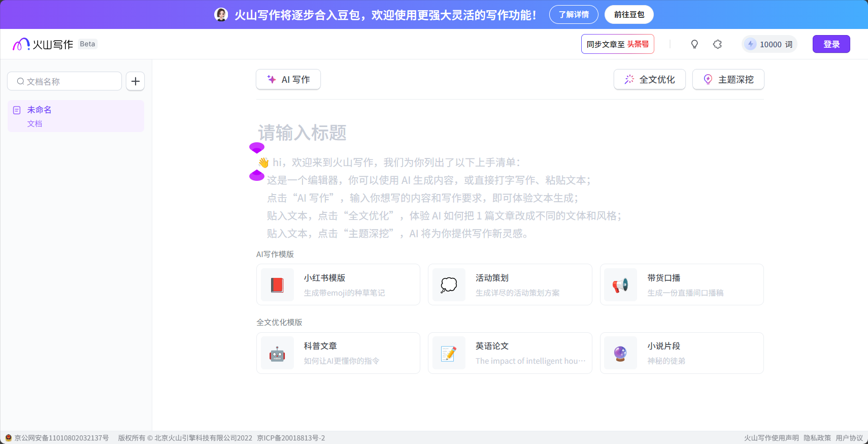
Task: Click the 登录 login button
Action: 831,44
